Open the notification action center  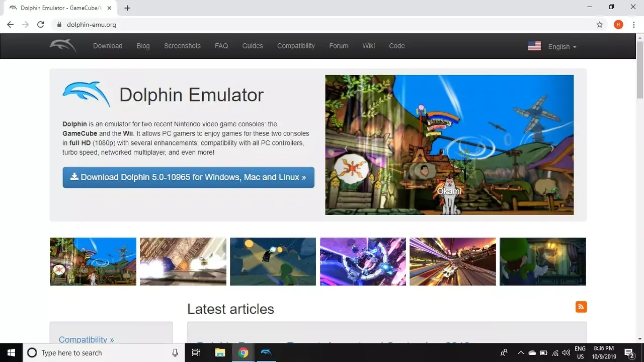pos(629,352)
